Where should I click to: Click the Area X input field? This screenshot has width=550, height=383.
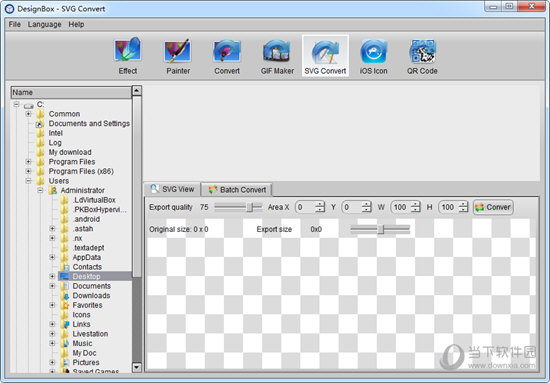click(x=305, y=207)
